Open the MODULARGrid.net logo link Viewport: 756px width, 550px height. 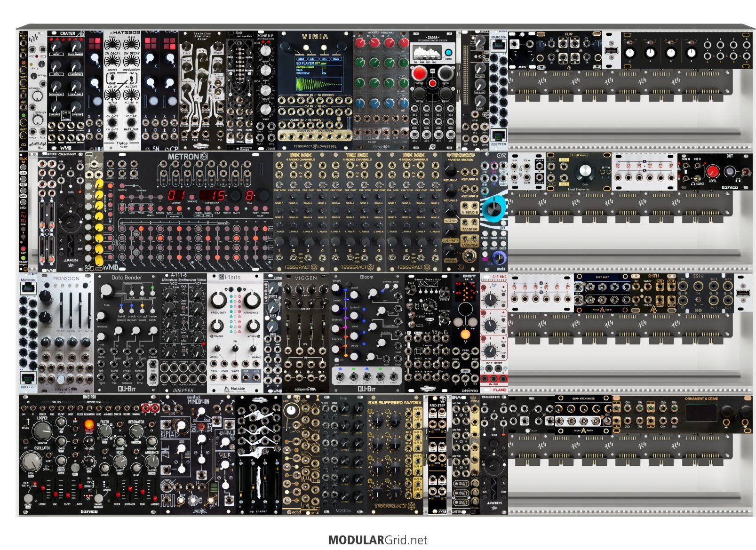[378, 540]
